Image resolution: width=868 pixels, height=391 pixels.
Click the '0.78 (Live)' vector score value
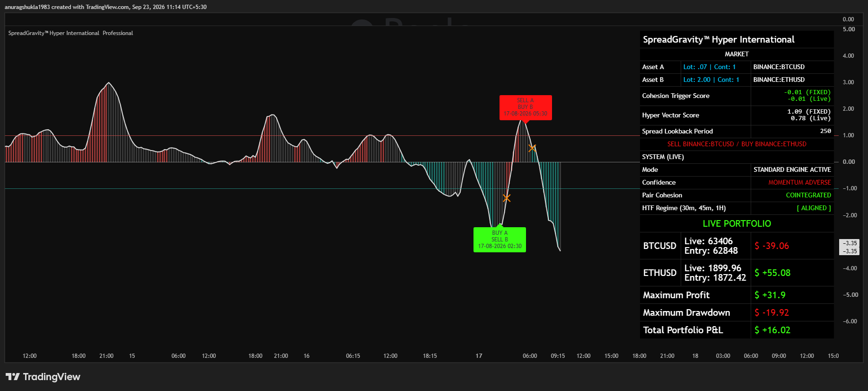click(811, 118)
